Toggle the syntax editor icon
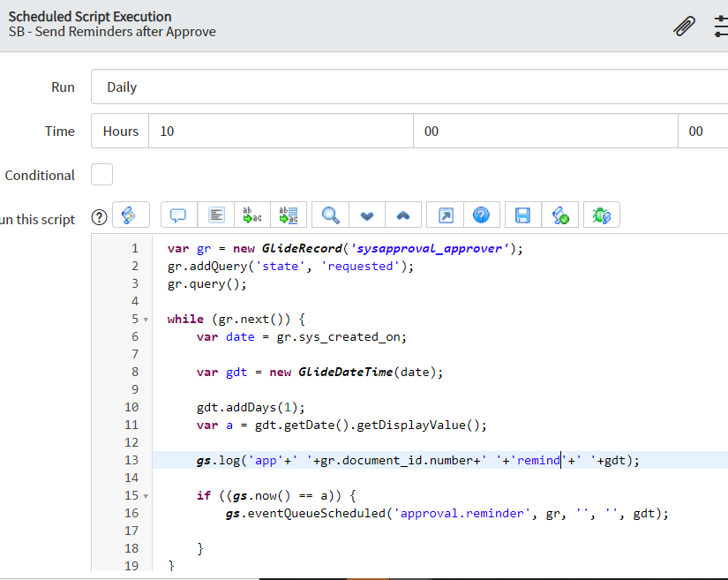 (x=129, y=215)
